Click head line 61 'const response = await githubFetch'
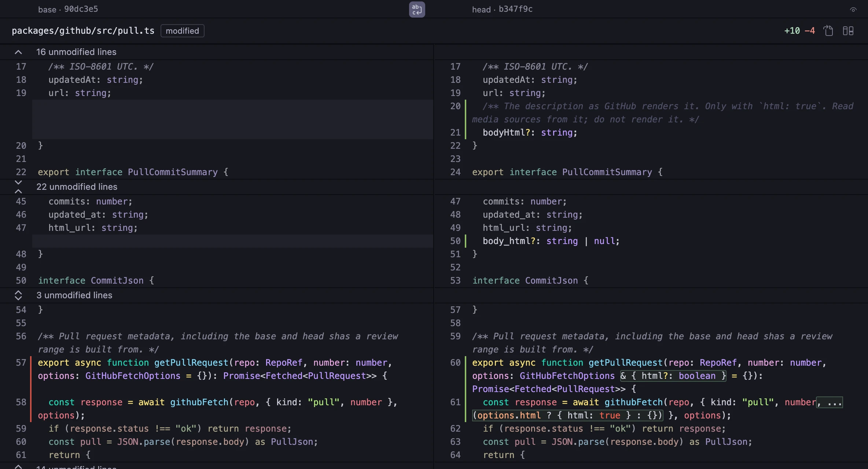This screenshot has height=469, width=868. 573,402
